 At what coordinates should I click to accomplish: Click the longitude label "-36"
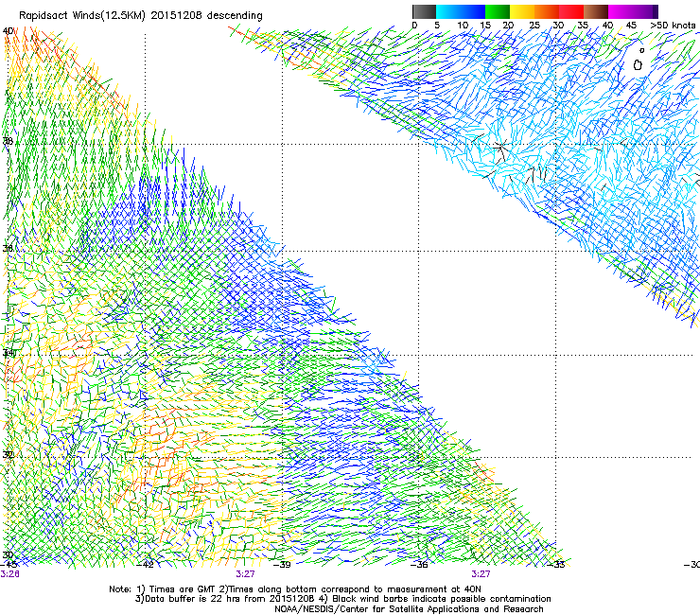(x=419, y=565)
